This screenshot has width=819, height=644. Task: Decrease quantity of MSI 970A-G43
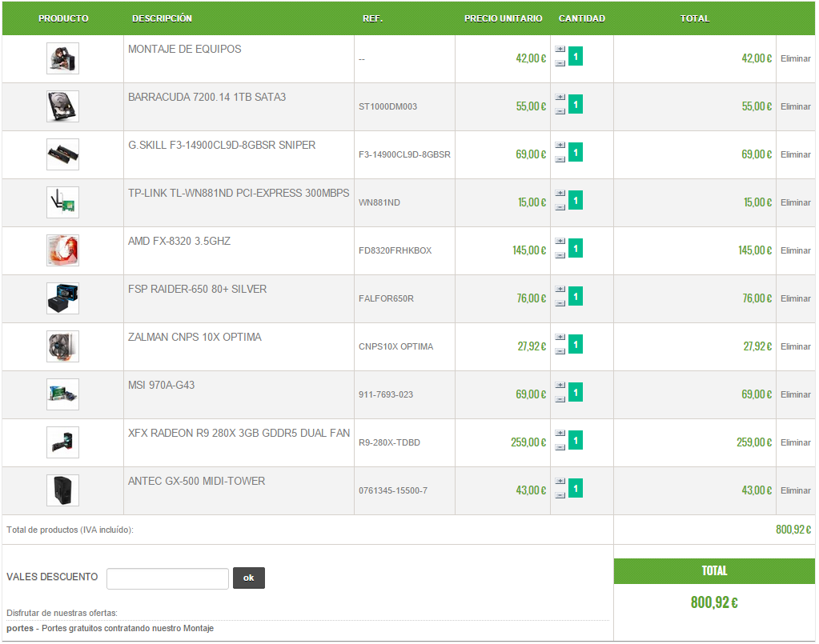560,399
